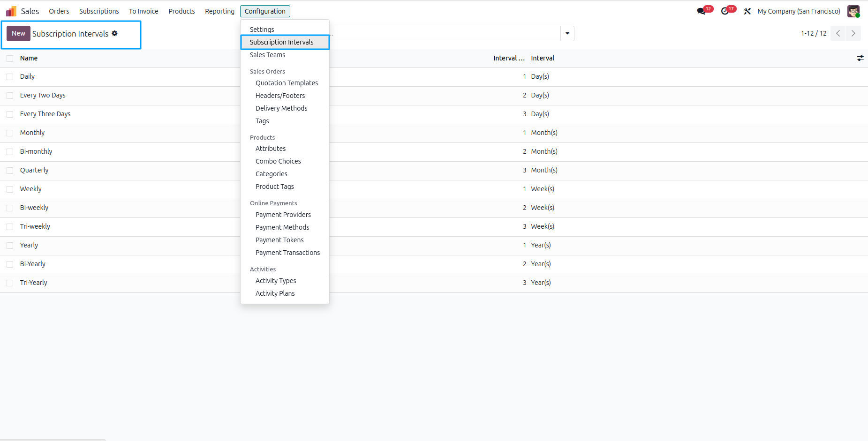Image resolution: width=868 pixels, height=441 pixels.
Task: Open the activities clock icon
Action: pos(726,11)
